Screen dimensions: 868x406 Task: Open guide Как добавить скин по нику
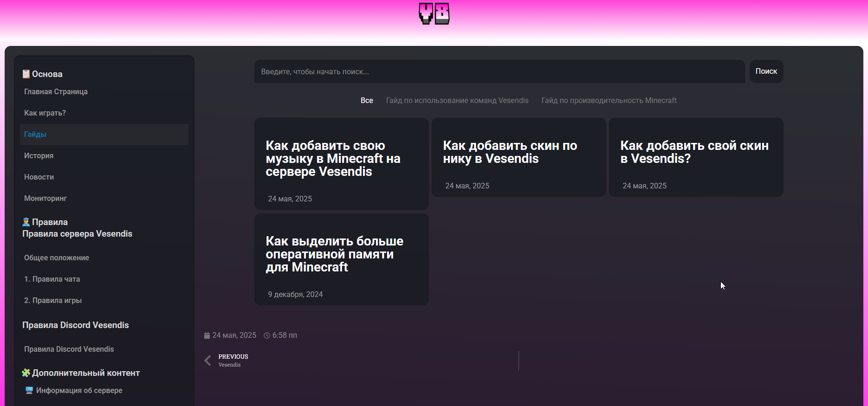(x=510, y=152)
